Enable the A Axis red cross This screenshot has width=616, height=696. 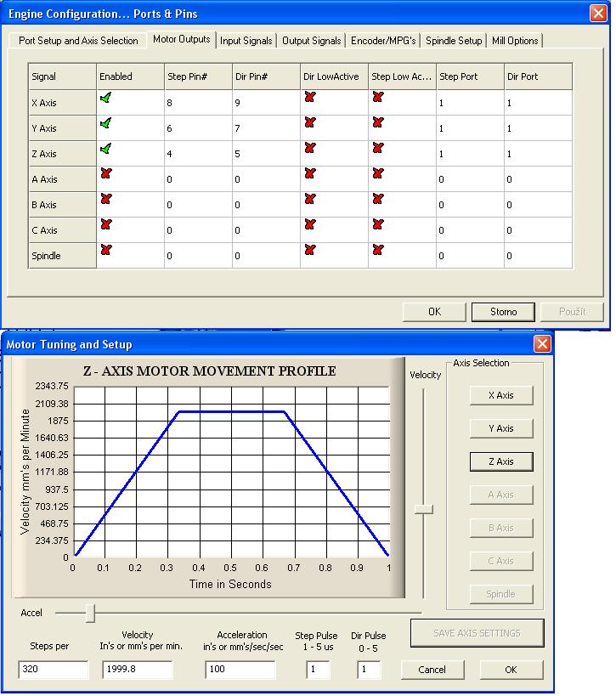(105, 174)
